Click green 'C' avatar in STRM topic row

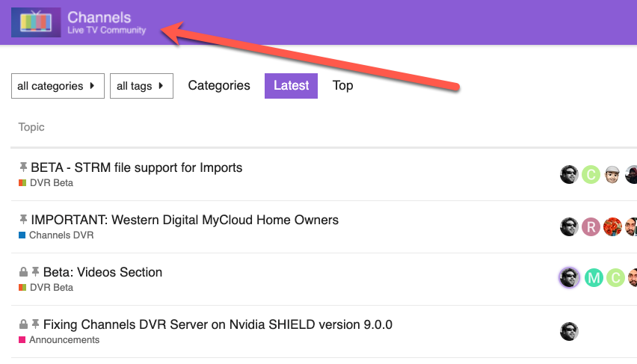coord(591,174)
